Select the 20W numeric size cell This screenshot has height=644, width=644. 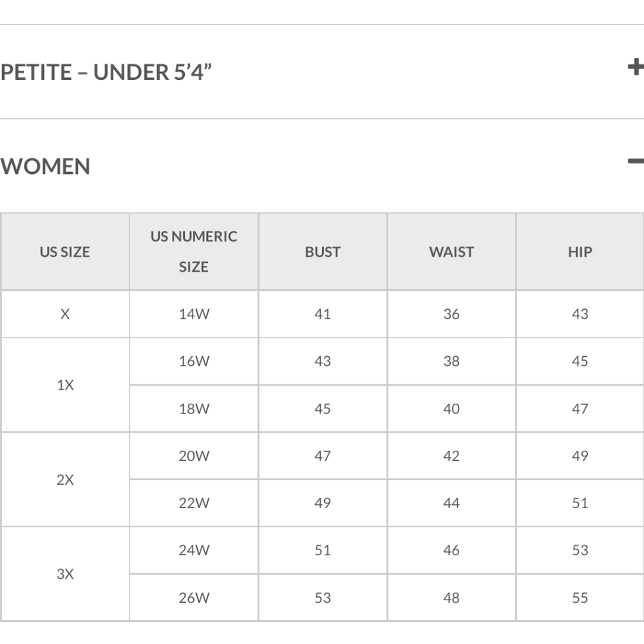click(x=194, y=456)
